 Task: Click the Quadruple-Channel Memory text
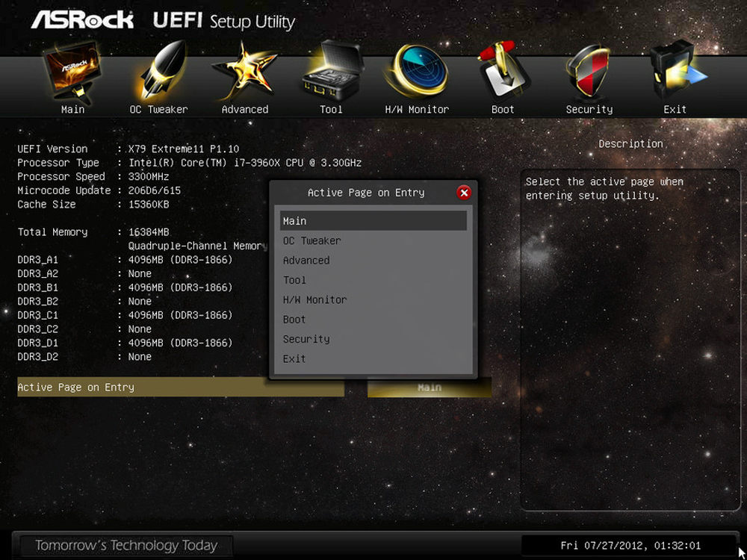[198, 246]
